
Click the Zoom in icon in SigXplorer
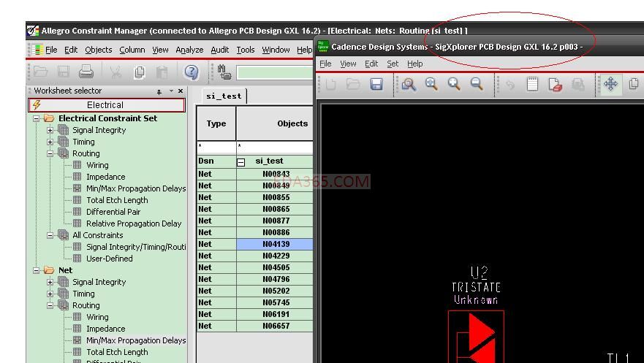454,84
